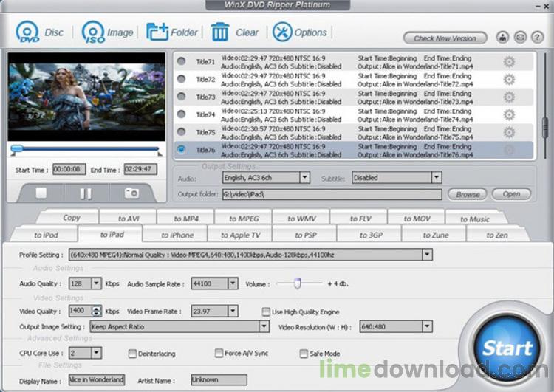Take a snapshot with the camera icon
Screen dimensions: 554x392
[131, 193]
